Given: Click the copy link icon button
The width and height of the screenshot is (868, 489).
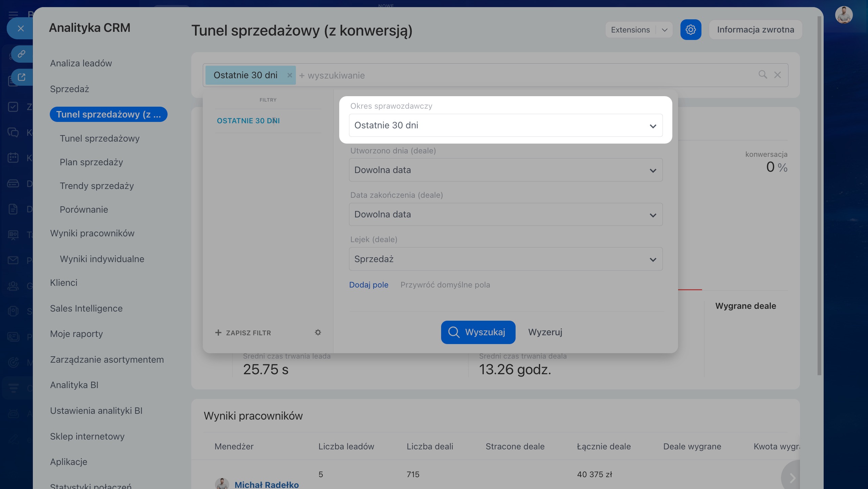Looking at the screenshot, I should (22, 54).
